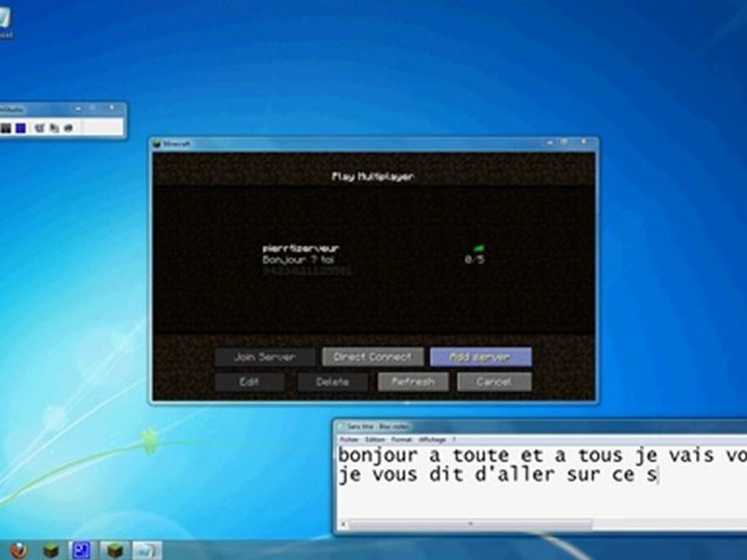Open Notepad's Format menu
This screenshot has width=747, height=560.
pyautogui.click(x=402, y=439)
